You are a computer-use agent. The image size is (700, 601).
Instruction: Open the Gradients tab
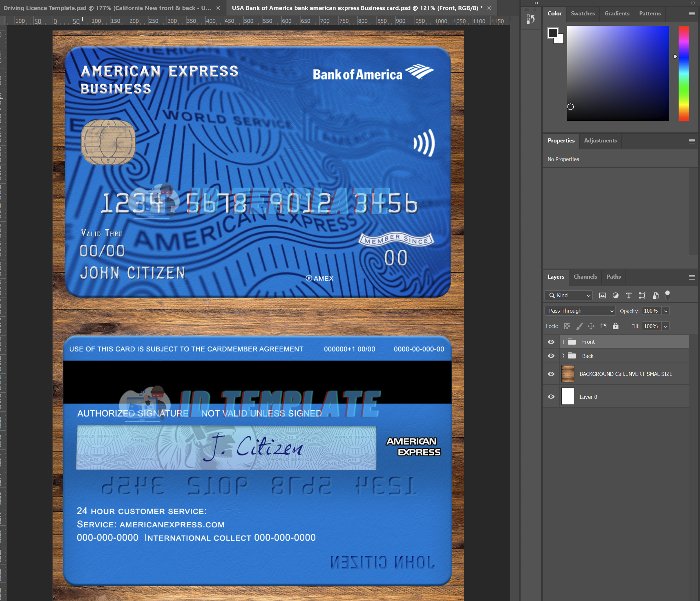tap(617, 14)
